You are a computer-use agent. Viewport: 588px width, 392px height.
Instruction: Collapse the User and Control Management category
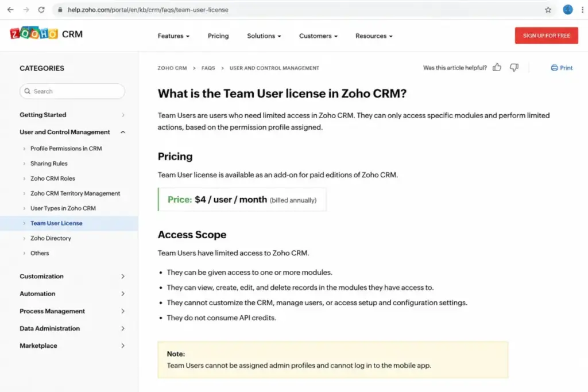pos(72,132)
